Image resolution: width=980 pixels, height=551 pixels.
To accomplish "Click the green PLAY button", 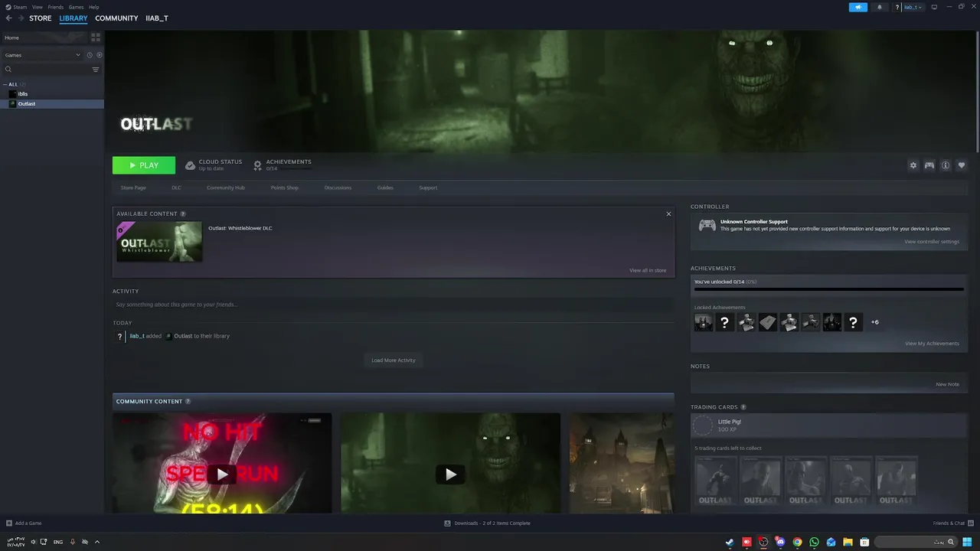I will (144, 165).
